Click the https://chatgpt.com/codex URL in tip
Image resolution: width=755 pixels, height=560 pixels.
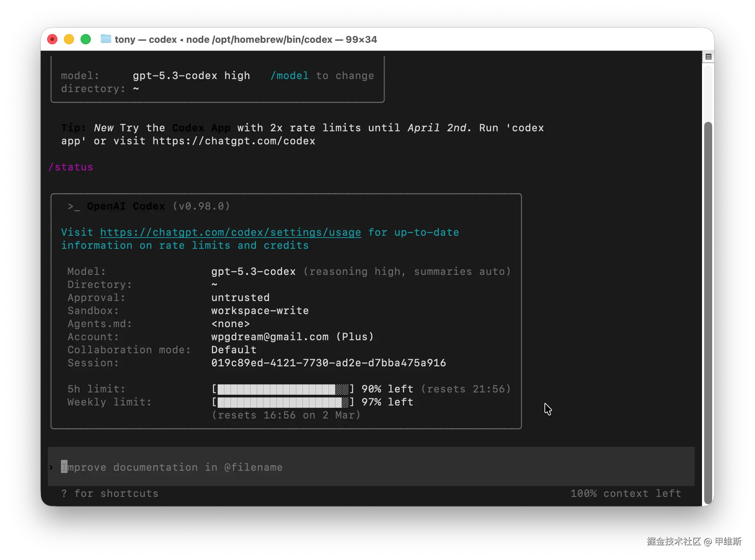coord(233,141)
